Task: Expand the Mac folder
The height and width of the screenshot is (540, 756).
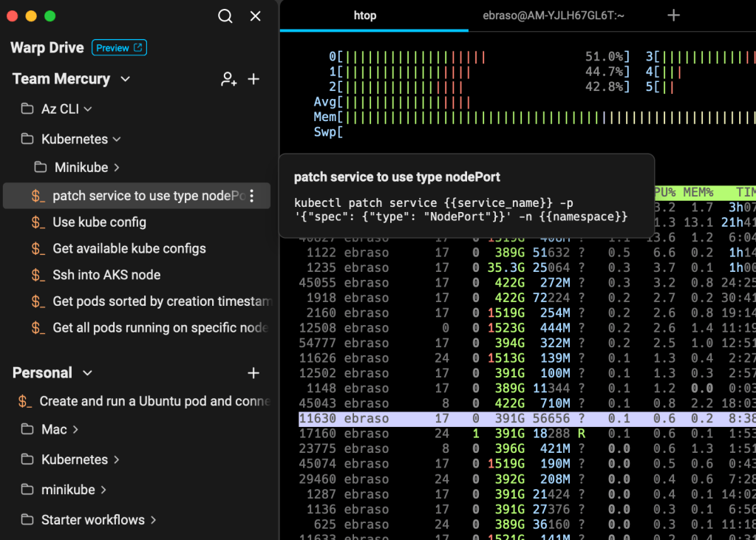Action: [x=76, y=429]
